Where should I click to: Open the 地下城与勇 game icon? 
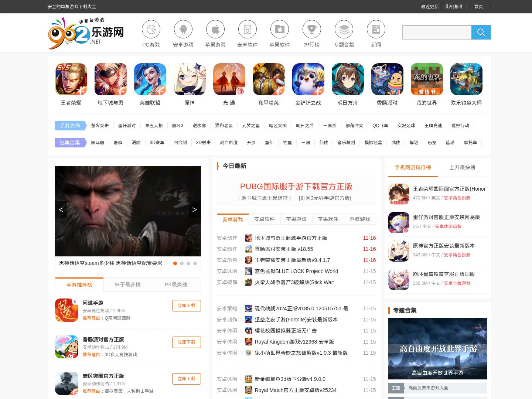coord(110,79)
